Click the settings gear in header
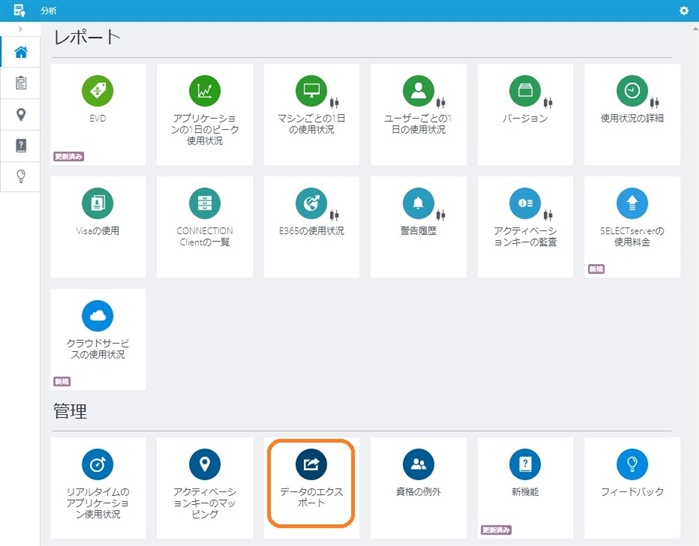This screenshot has width=699, height=546. coord(684,10)
